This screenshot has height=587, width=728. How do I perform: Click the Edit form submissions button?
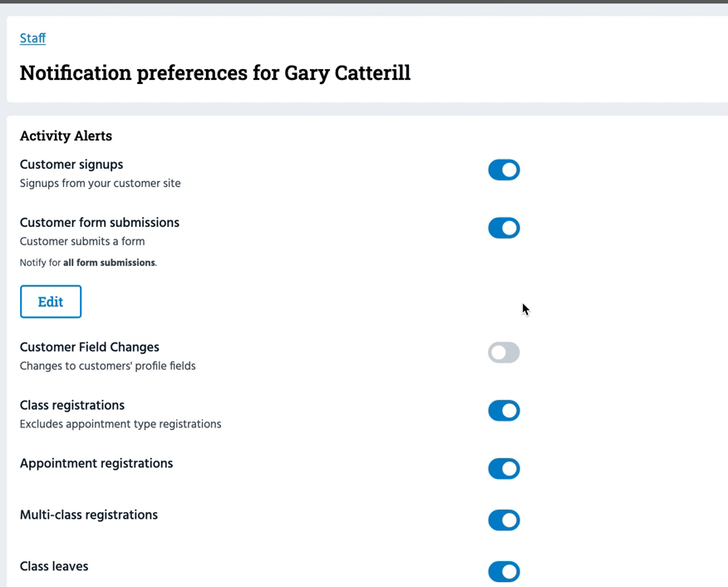(51, 302)
